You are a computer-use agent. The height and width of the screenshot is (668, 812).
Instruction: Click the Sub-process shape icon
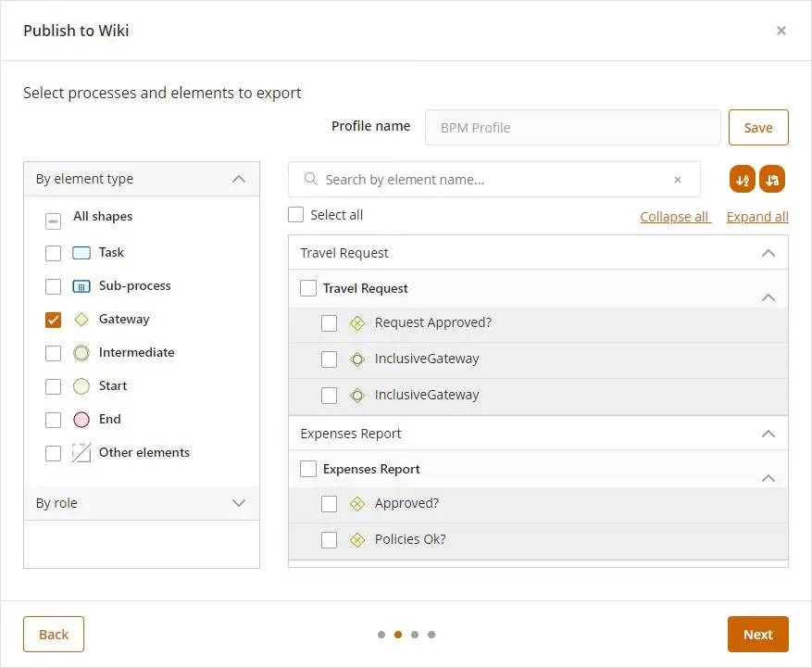[81, 286]
